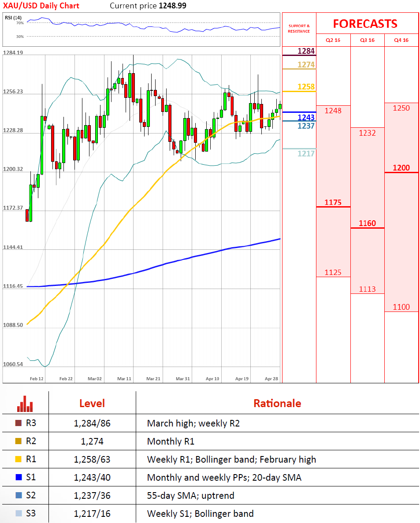The height and width of the screenshot is (523, 420).
Task: Click the red bar chart icon
Action: [x=25, y=404]
